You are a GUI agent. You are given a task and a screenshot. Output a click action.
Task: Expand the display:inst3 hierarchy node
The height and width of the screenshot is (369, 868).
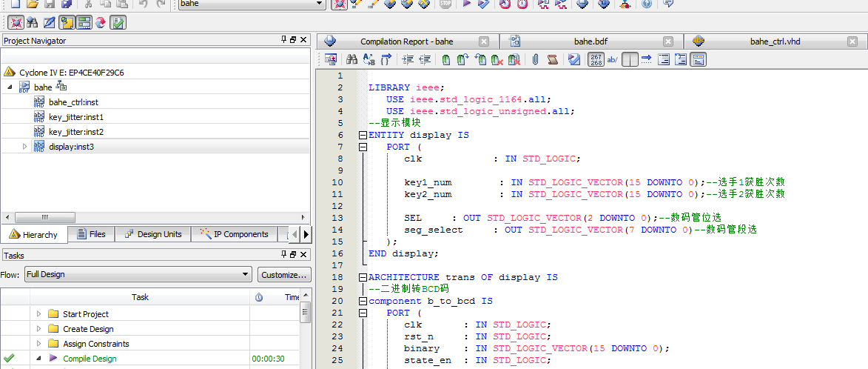pos(24,147)
